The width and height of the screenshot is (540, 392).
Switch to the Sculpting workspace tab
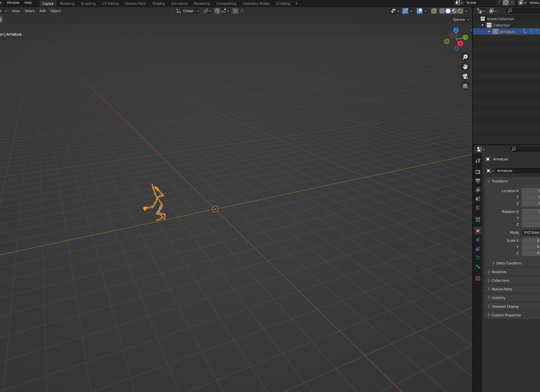[88, 4]
